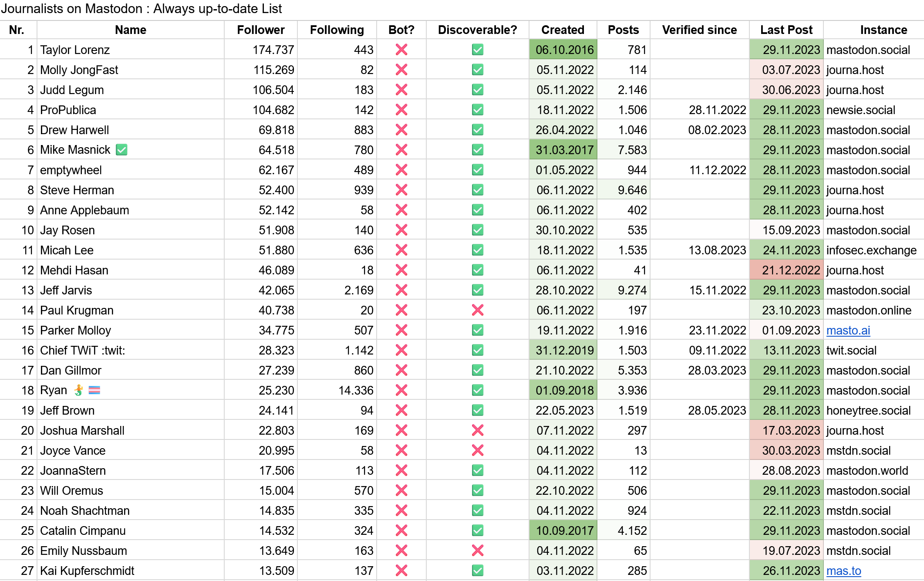Click the Instance column header

click(x=883, y=30)
